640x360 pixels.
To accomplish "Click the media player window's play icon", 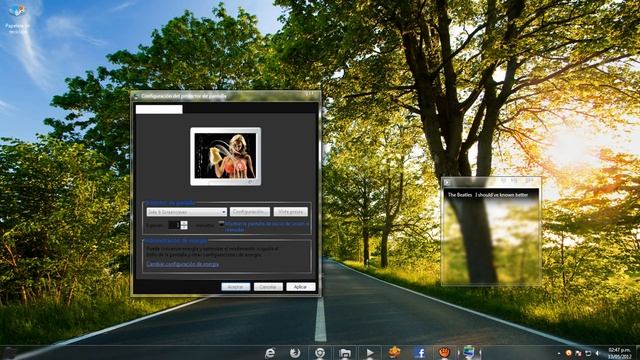I will pos(447,182).
